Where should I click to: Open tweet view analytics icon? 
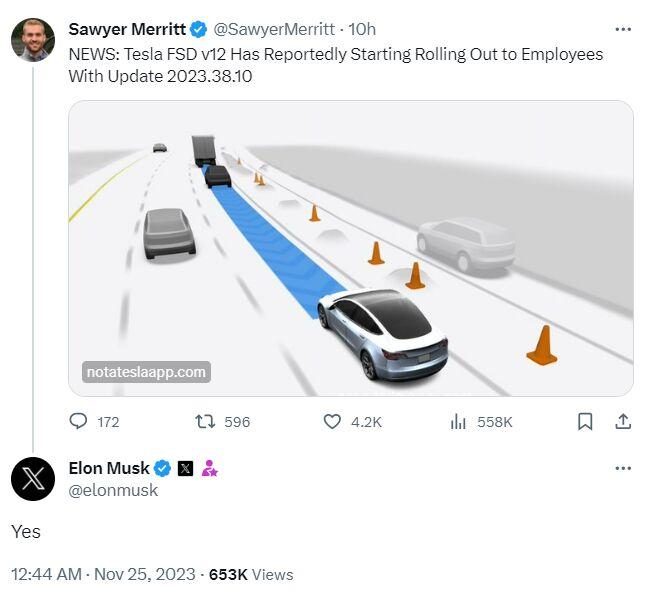pyautogui.click(x=458, y=422)
